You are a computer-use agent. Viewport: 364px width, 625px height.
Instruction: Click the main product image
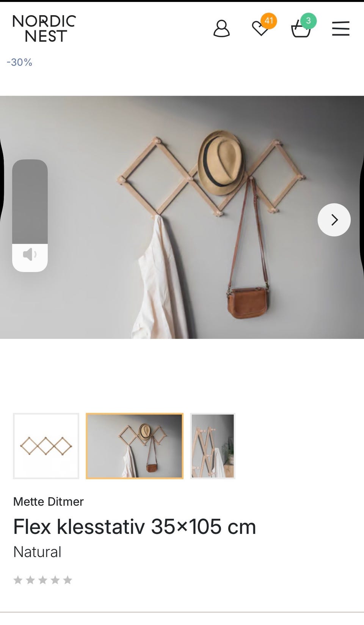[x=182, y=217]
